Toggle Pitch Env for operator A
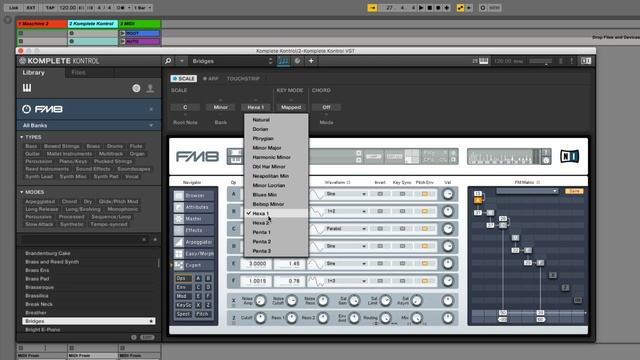The width and height of the screenshot is (640, 360). tap(424, 194)
